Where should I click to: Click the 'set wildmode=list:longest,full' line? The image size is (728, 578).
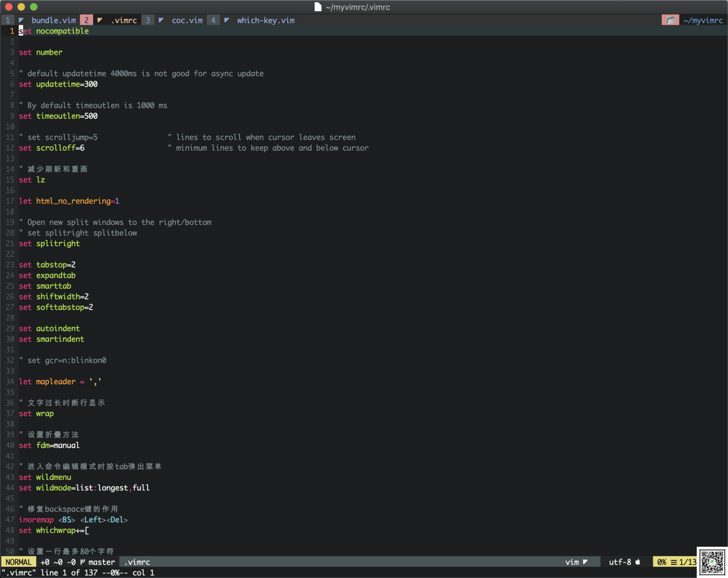tap(84, 487)
